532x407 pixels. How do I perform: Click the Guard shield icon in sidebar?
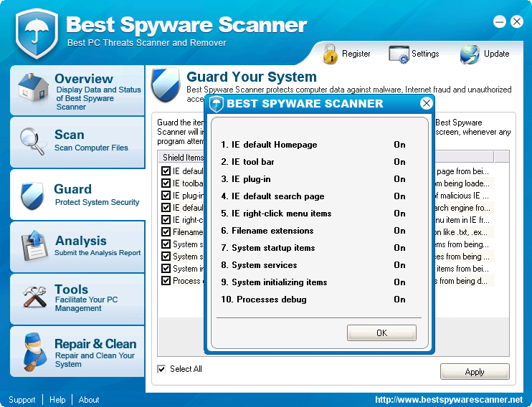32,196
